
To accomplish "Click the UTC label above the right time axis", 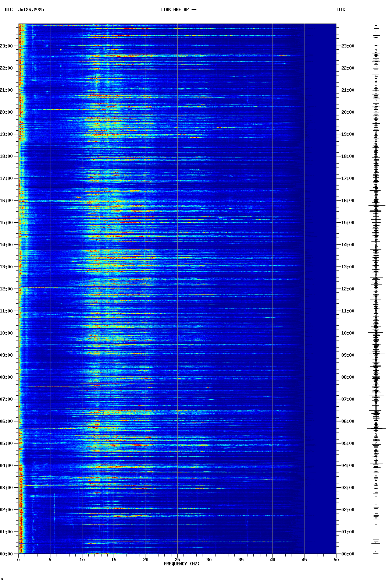I will [x=341, y=10].
